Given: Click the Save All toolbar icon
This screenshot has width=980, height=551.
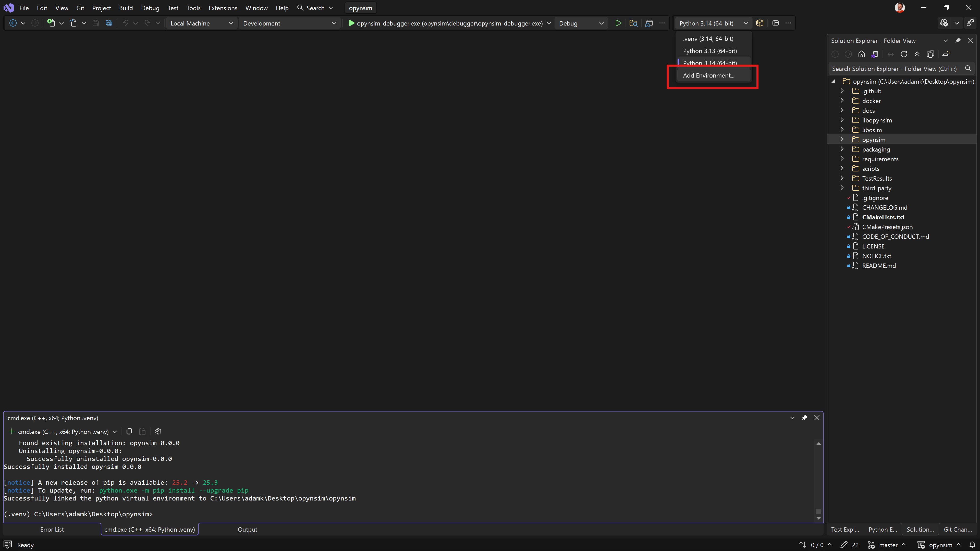Looking at the screenshot, I should pos(109,23).
